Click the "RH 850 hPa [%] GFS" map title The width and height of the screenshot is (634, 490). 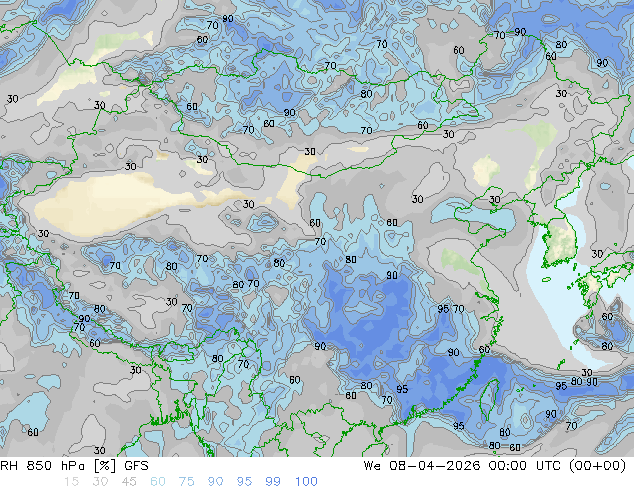pyautogui.click(x=74, y=466)
